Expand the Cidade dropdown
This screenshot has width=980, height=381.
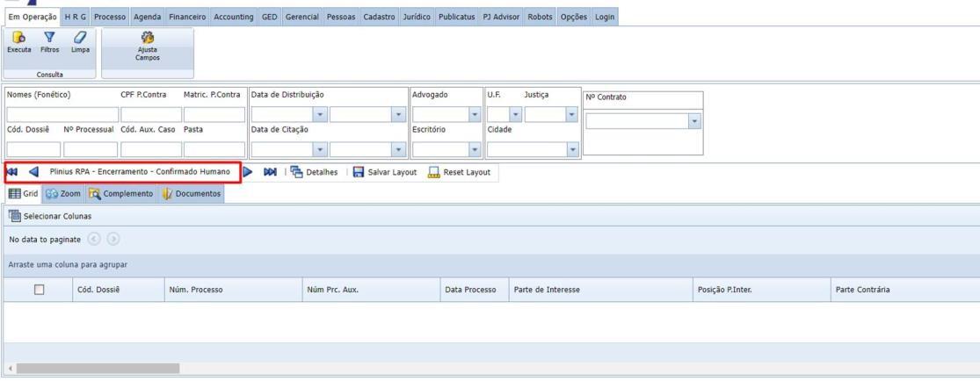(572, 150)
